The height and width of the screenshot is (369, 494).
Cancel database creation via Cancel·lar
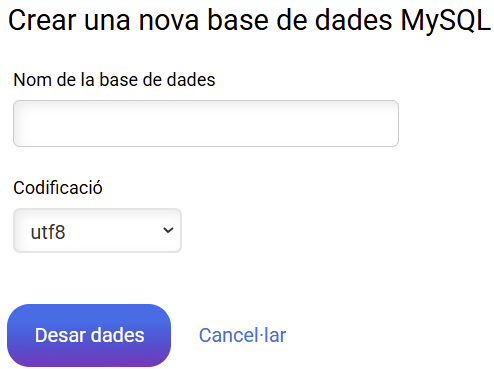pyautogui.click(x=242, y=335)
